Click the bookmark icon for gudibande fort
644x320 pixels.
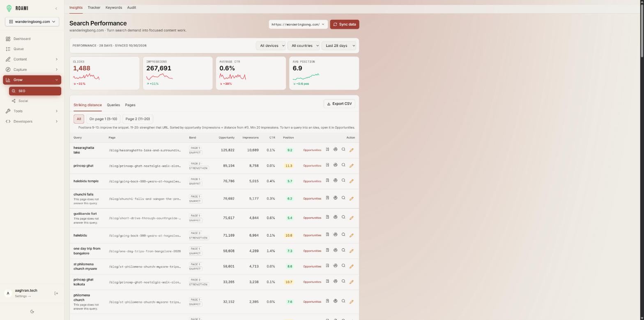pyautogui.click(x=327, y=217)
